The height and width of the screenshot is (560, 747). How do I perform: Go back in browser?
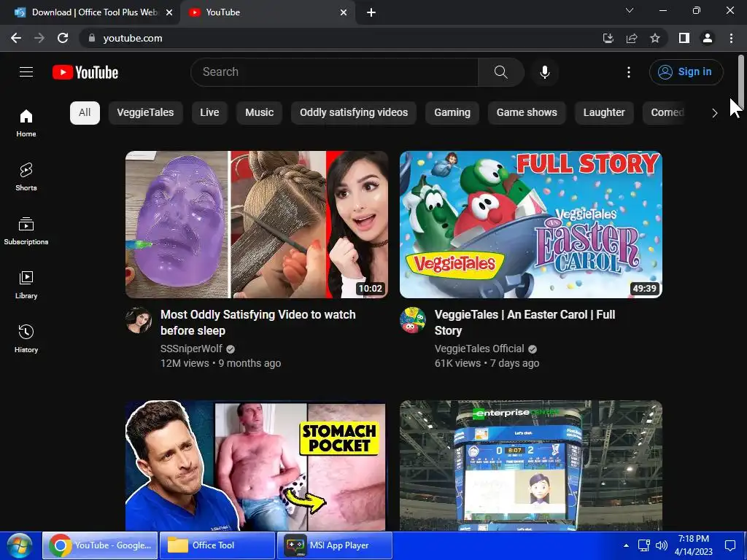pyautogui.click(x=16, y=38)
